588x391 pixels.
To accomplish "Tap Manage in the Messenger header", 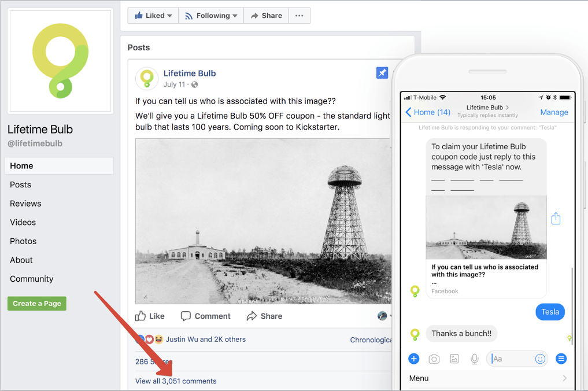I will pos(554,112).
